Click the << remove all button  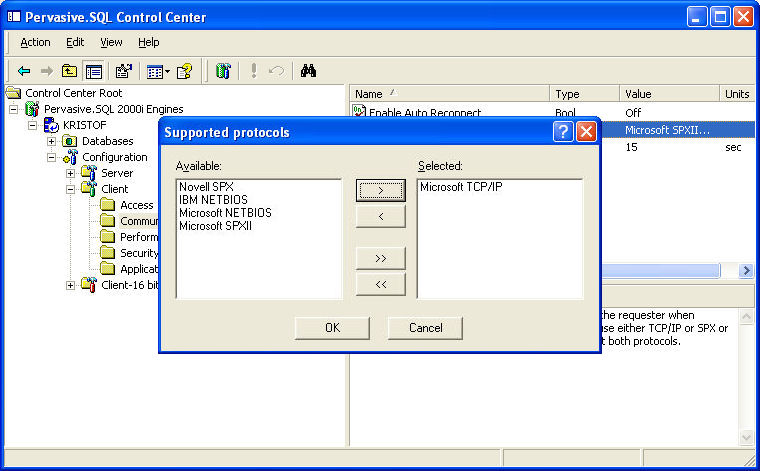click(x=380, y=284)
